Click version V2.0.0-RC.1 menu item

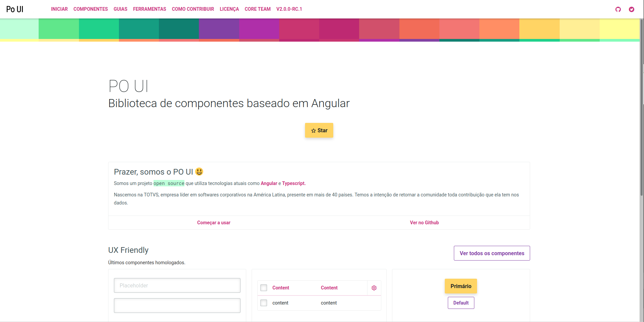point(289,9)
